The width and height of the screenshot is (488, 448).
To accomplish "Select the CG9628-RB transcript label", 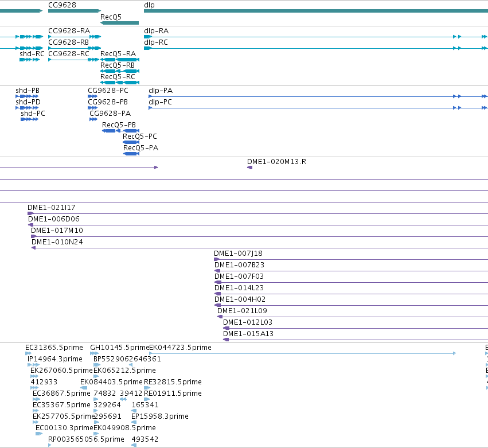I will 68,42.
